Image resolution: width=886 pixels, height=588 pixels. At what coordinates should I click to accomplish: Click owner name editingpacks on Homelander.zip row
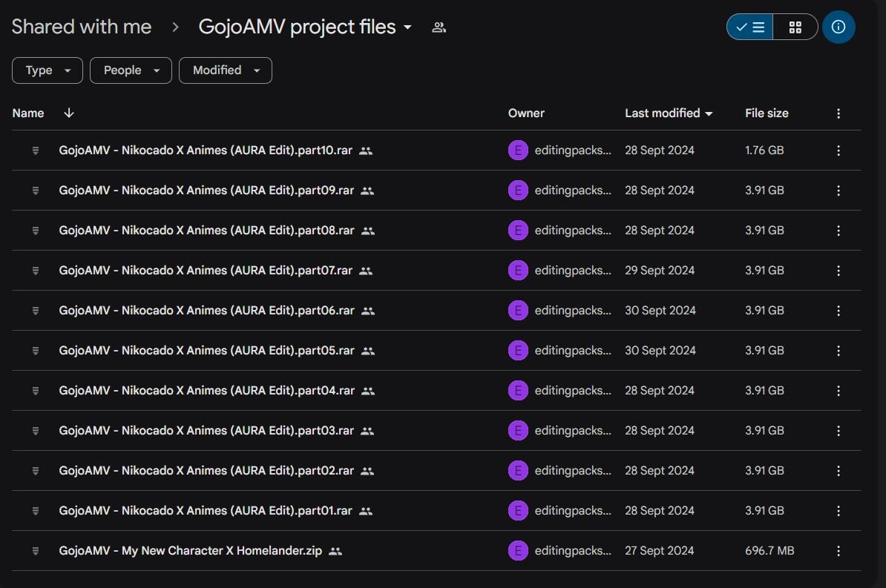[x=573, y=551]
